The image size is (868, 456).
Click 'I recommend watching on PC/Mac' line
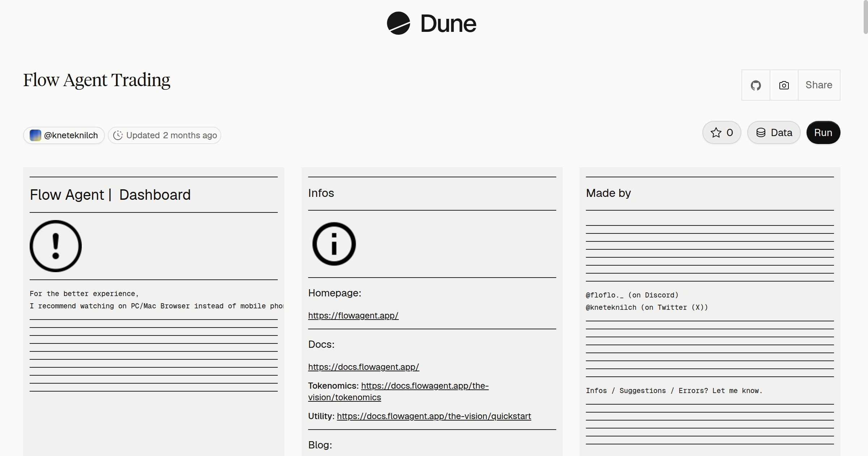(157, 306)
